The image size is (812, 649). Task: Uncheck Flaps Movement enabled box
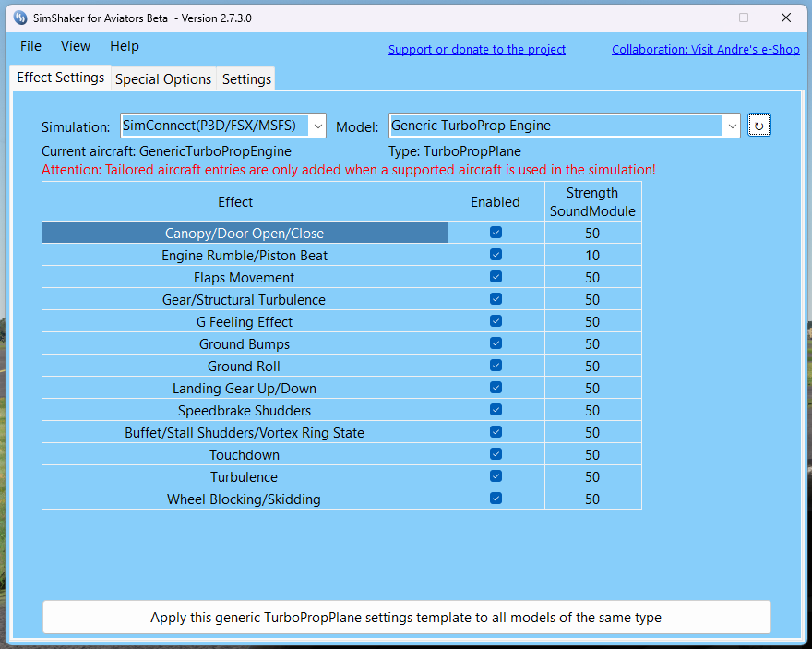tap(496, 277)
